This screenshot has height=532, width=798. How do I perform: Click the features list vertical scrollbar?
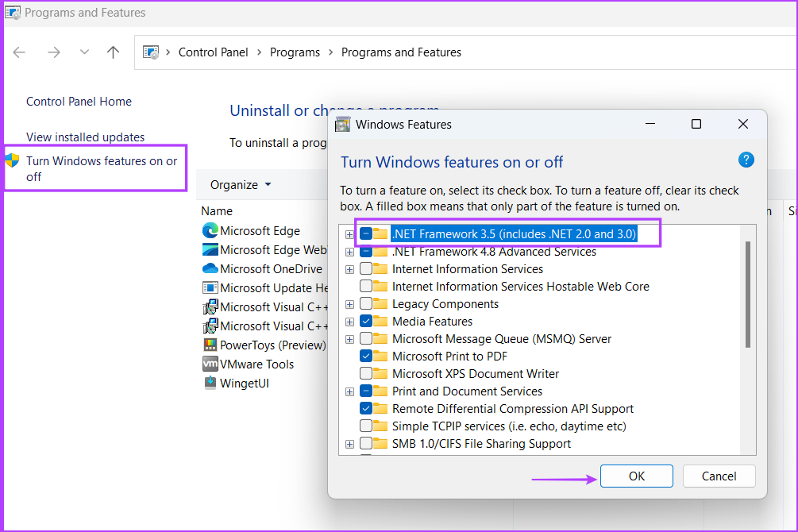coord(748,295)
